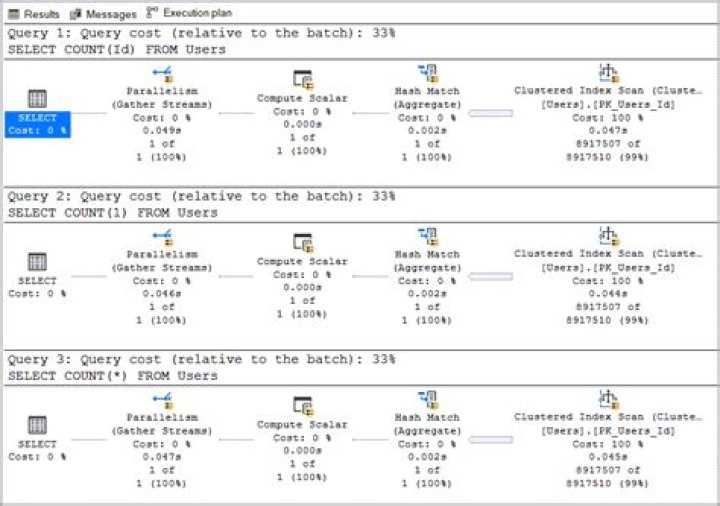Click Query 2 cost header text

coord(201,197)
